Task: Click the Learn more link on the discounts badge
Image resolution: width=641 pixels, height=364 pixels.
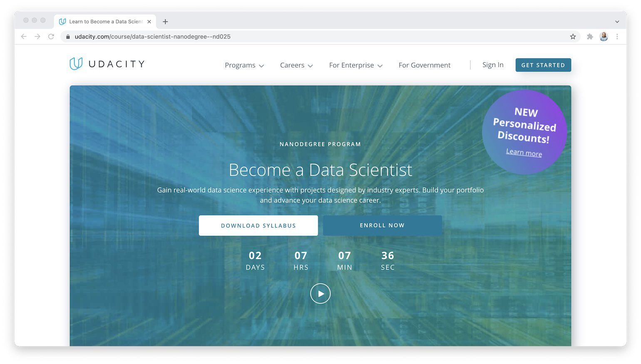Action: (x=524, y=153)
